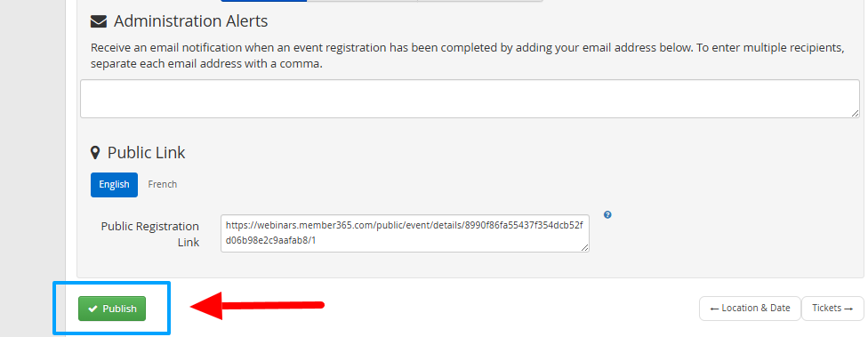The image size is (868, 337).
Task: Click the right arrow on Tickets button
Action: pos(848,309)
